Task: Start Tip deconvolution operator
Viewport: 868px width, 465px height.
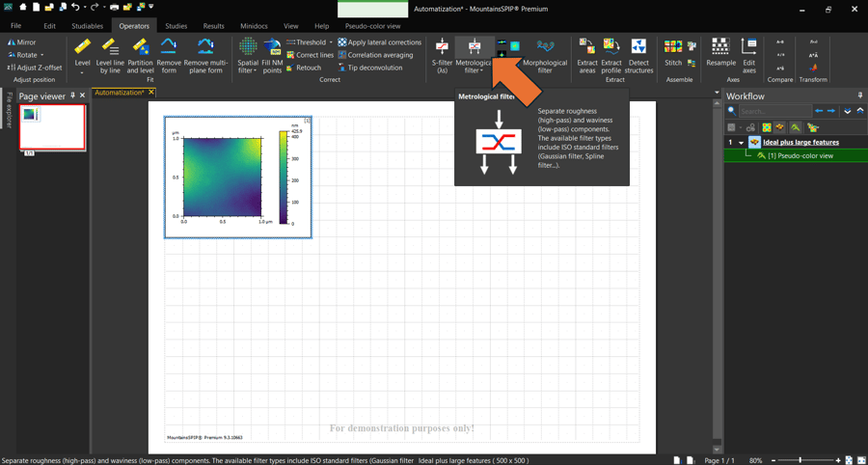Action: click(x=370, y=68)
